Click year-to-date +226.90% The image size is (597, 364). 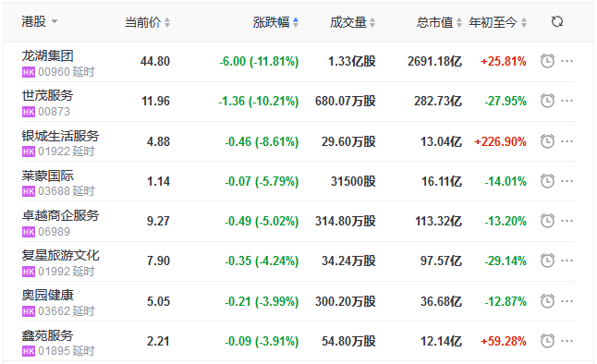pyautogui.click(x=500, y=141)
